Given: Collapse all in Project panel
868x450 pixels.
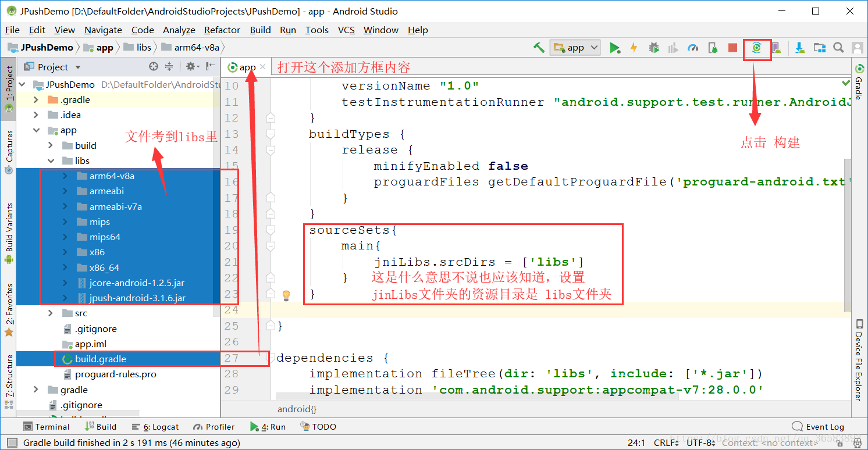Looking at the screenshot, I should [169, 67].
